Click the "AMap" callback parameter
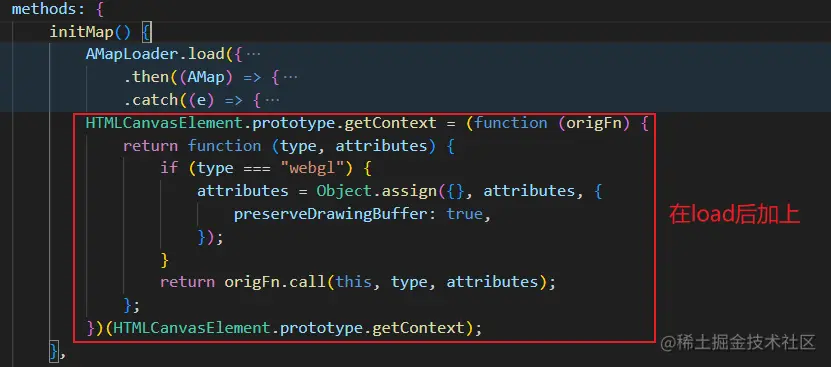The height and width of the screenshot is (367, 831). click(206, 77)
